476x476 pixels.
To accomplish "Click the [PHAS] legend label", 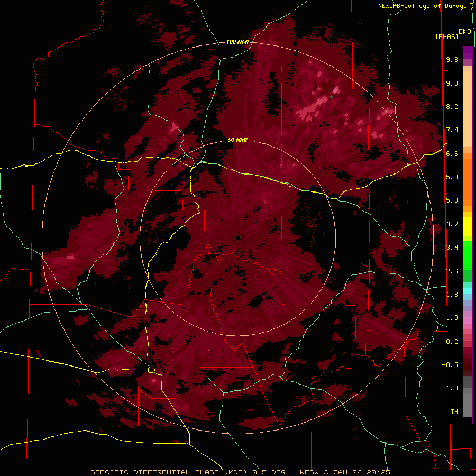I will pos(447,36).
